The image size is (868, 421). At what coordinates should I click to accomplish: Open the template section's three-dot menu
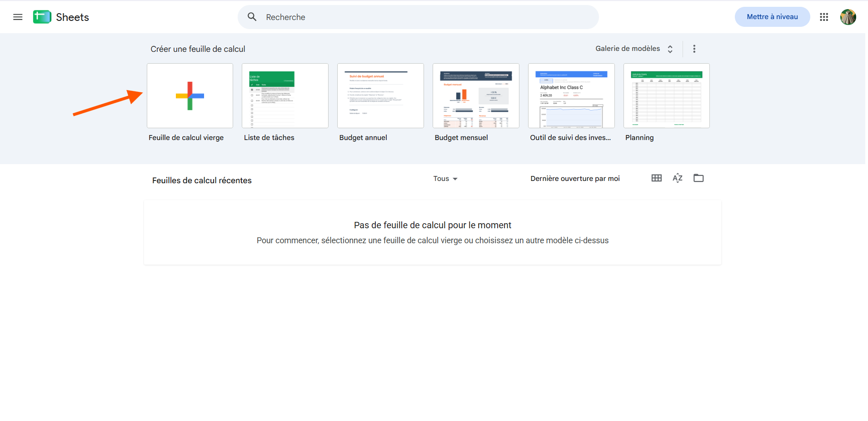694,49
